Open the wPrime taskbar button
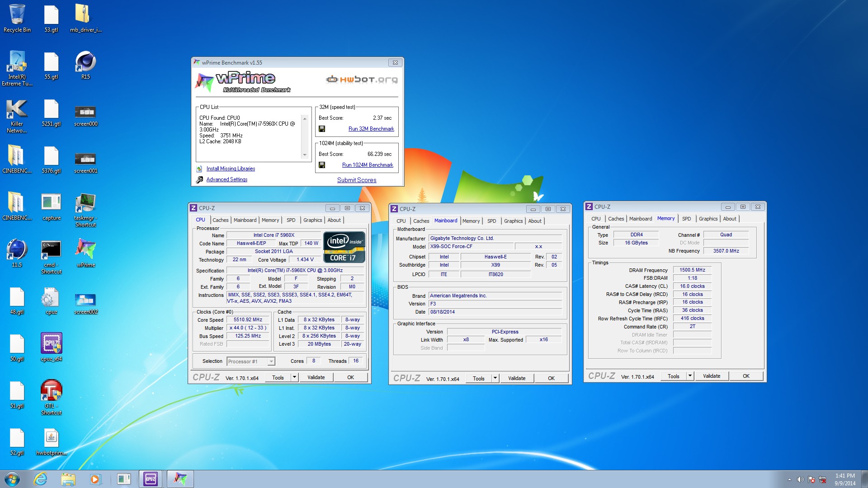The image size is (868, 488). 180,479
